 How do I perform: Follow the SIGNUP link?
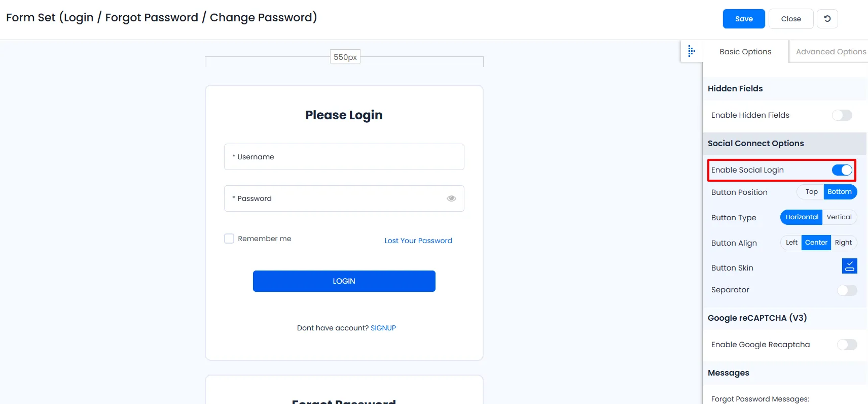tap(383, 328)
